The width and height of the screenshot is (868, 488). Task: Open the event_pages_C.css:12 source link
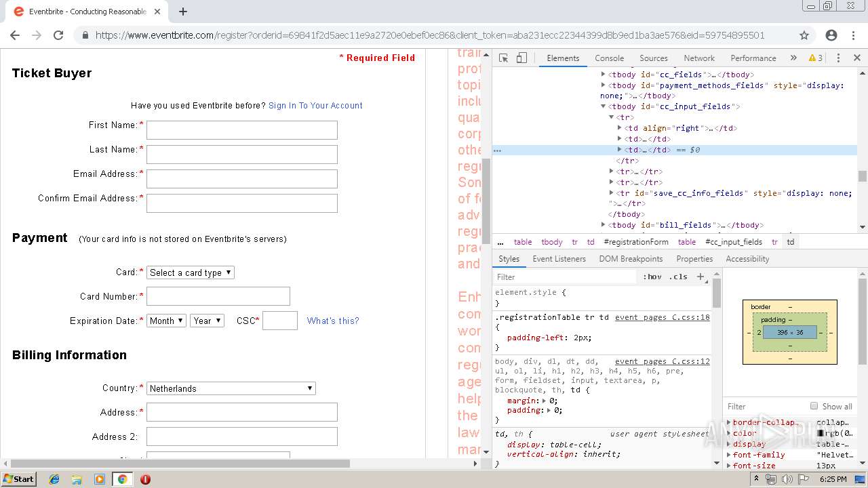pos(663,361)
